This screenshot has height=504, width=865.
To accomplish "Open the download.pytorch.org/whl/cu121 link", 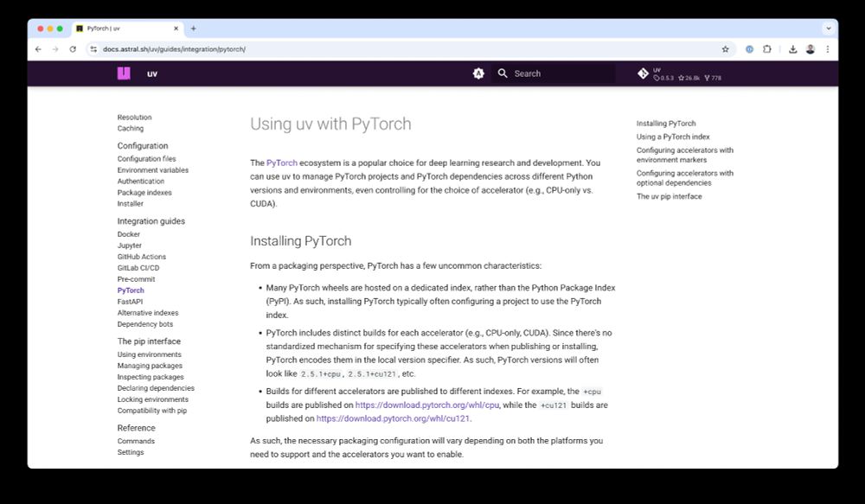I will pyautogui.click(x=393, y=418).
